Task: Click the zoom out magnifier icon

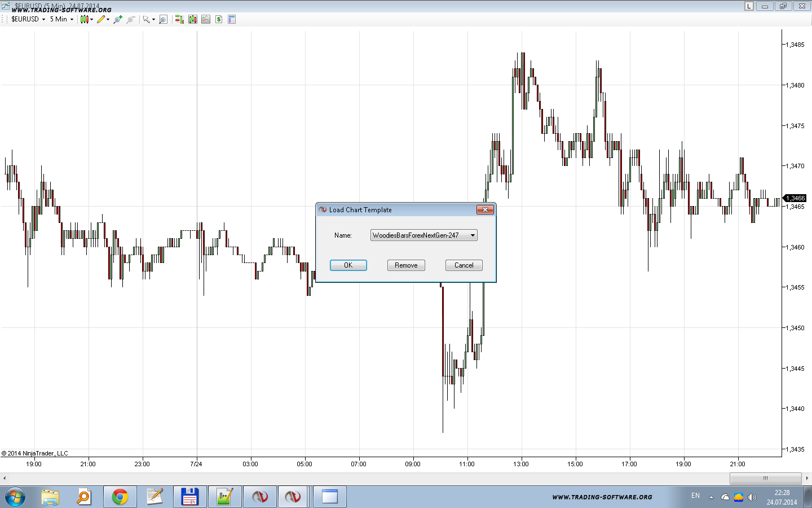Action: (130, 19)
